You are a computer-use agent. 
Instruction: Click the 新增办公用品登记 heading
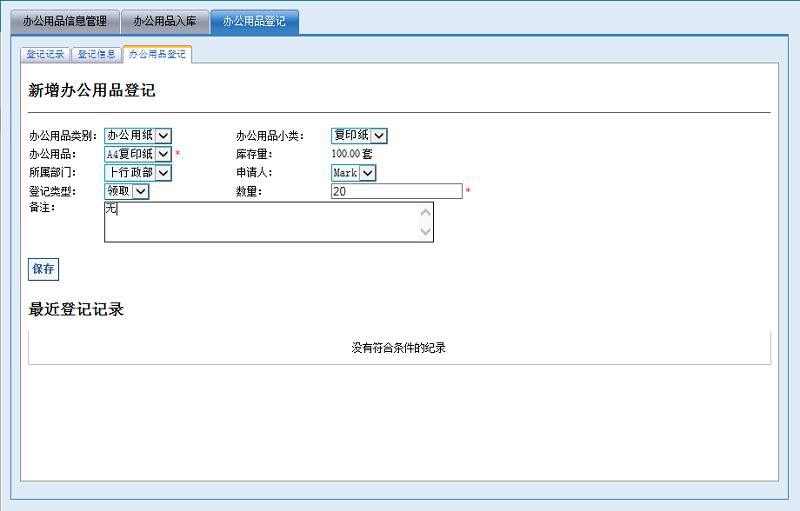tap(92, 91)
